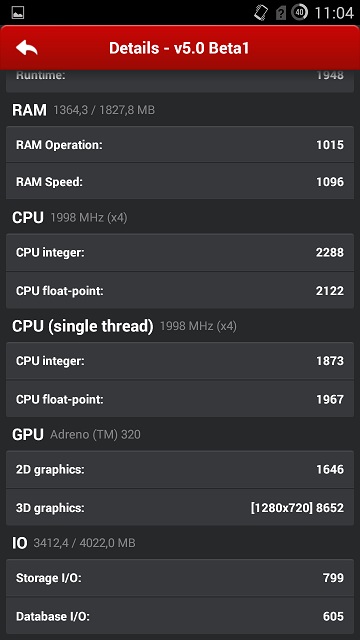Tap the 3D graphics 8652 row
The width and height of the screenshot is (360, 640).
pos(180,507)
